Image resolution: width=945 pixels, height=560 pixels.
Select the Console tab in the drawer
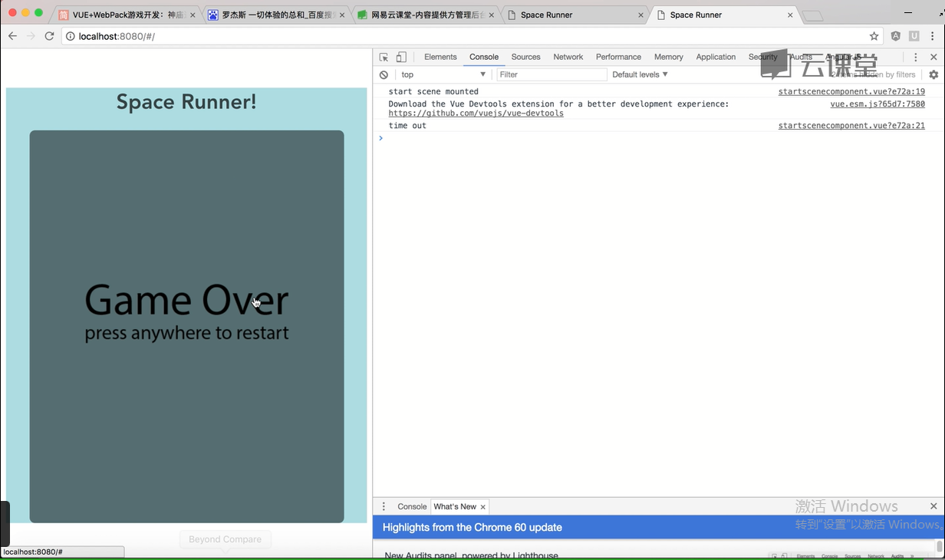point(412,507)
